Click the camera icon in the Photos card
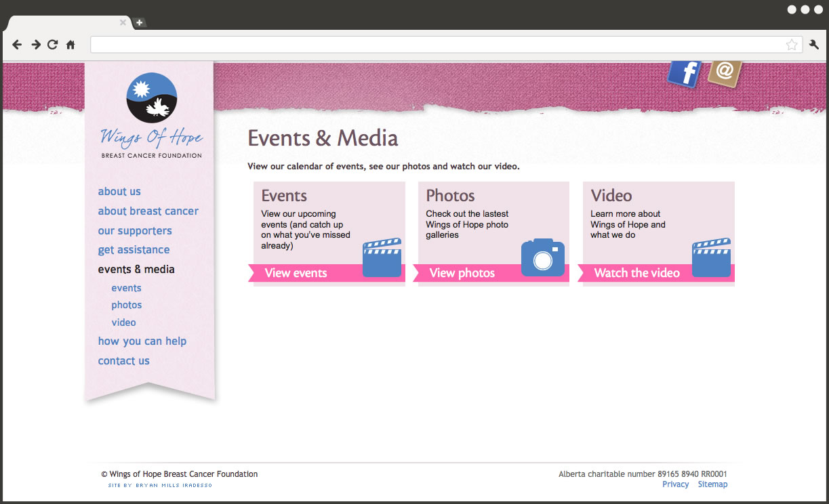 click(542, 258)
